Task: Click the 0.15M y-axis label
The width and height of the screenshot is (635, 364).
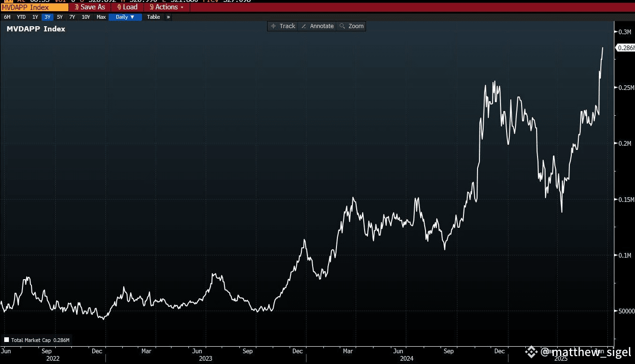Action: (626, 200)
